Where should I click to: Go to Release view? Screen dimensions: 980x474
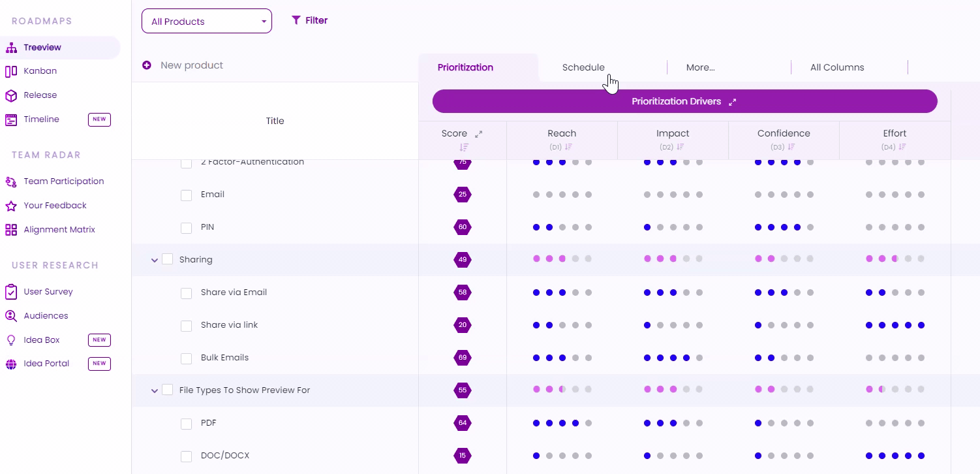40,95
